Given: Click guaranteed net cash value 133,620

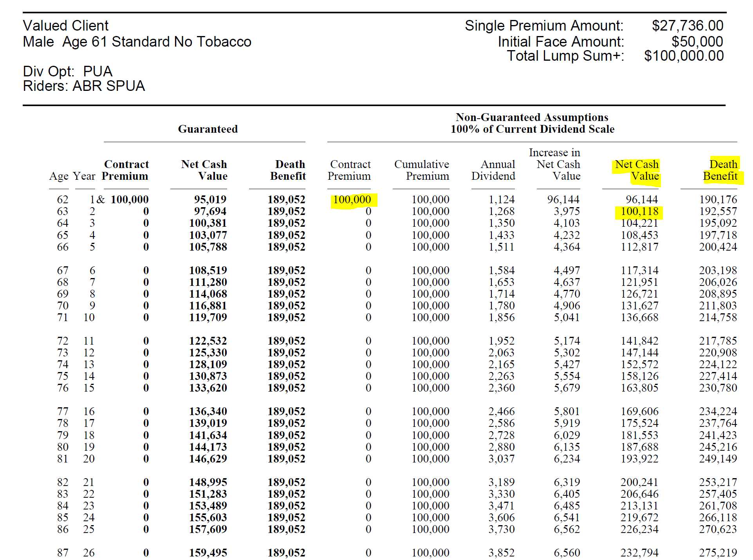Looking at the screenshot, I should click(x=208, y=388).
